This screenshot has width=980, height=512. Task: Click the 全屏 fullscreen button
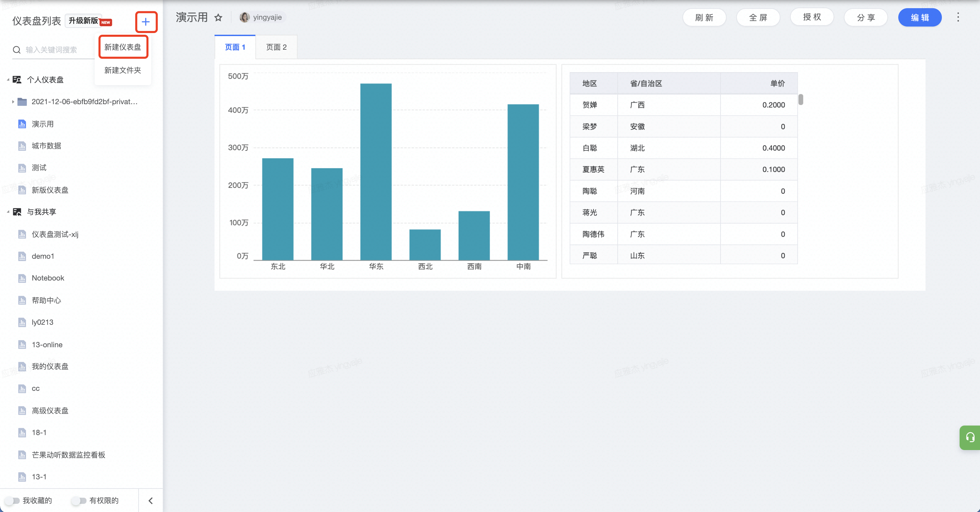[x=758, y=17]
